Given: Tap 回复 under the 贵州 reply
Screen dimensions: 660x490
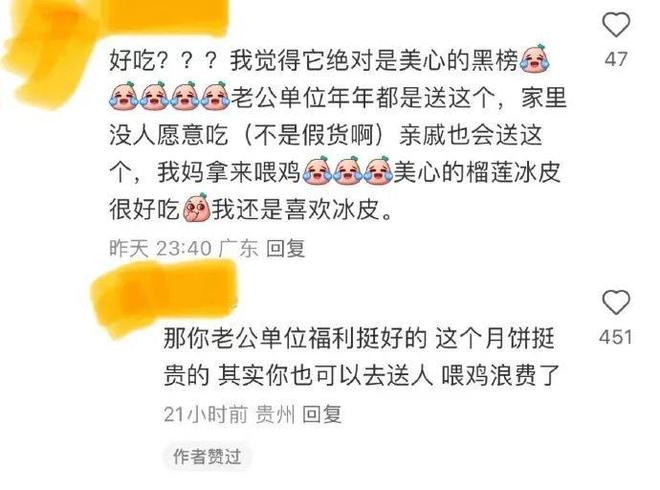Looking at the screenshot, I should (322, 414).
